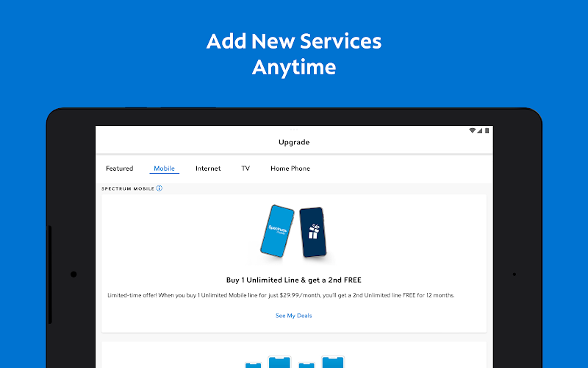Viewport: 588px width, 368px height.
Task: Tap the Limited-time offer description text
Action: pos(281,296)
